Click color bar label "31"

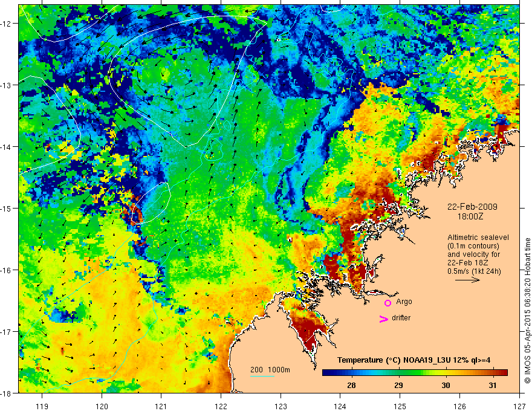[x=493, y=385]
